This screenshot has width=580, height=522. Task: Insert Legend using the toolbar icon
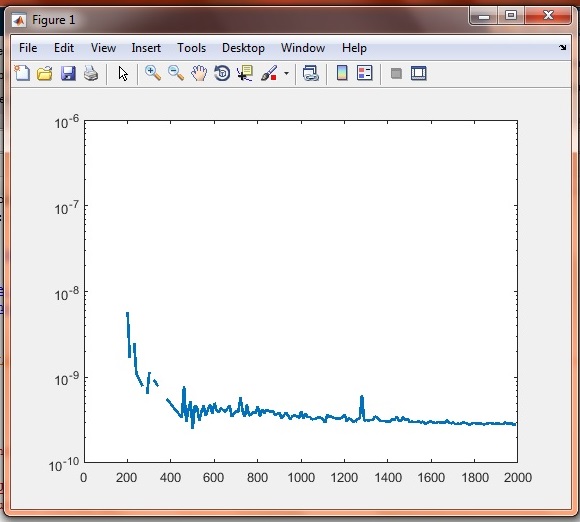coord(365,73)
